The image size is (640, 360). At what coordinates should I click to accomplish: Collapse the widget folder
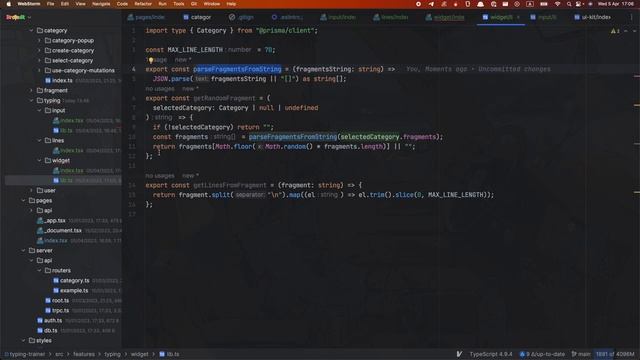pyautogui.click(x=39, y=161)
